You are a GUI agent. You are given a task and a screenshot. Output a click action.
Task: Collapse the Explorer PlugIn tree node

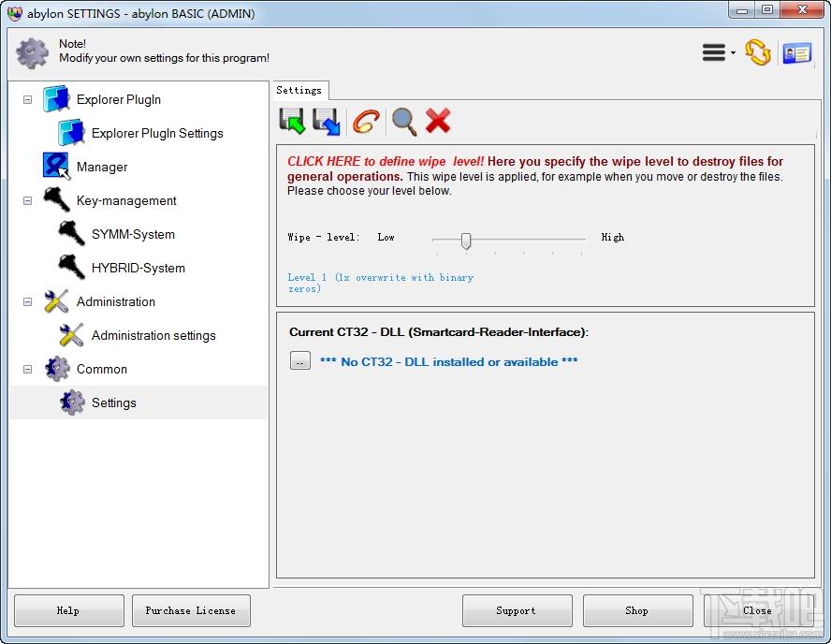pyautogui.click(x=27, y=99)
